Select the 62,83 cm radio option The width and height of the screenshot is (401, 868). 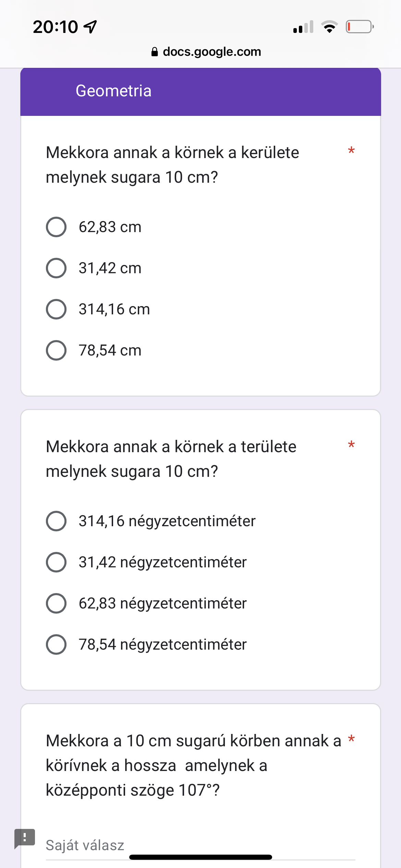[x=56, y=227]
